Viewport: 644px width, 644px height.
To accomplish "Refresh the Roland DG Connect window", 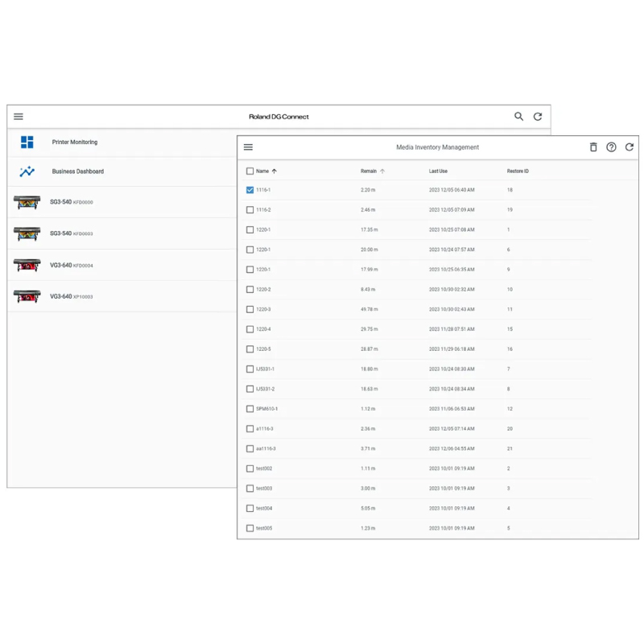I will tap(538, 117).
